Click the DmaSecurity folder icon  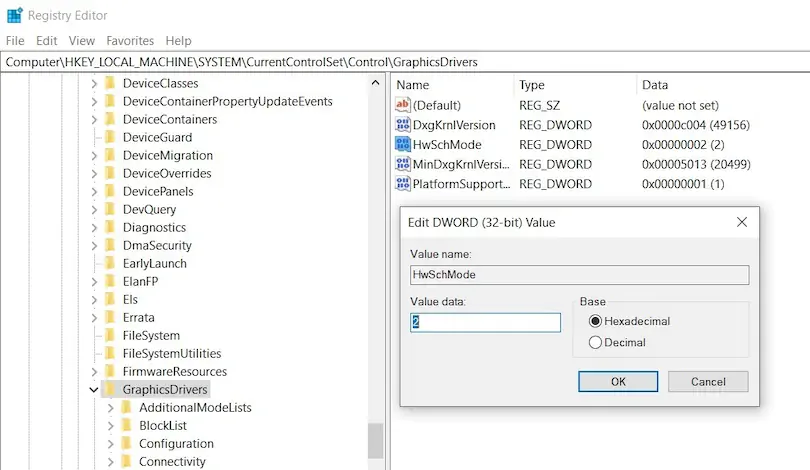tap(110, 245)
